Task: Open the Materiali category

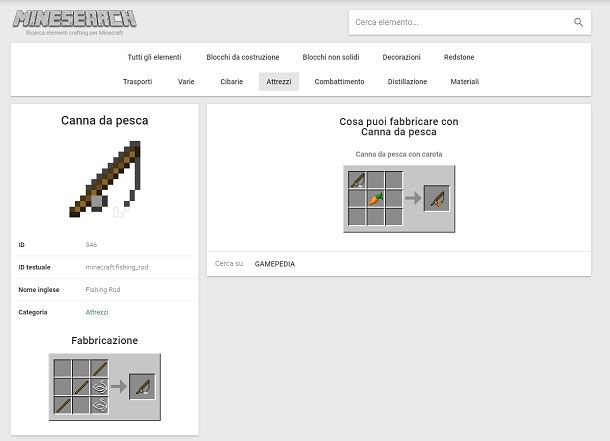Action: (465, 82)
